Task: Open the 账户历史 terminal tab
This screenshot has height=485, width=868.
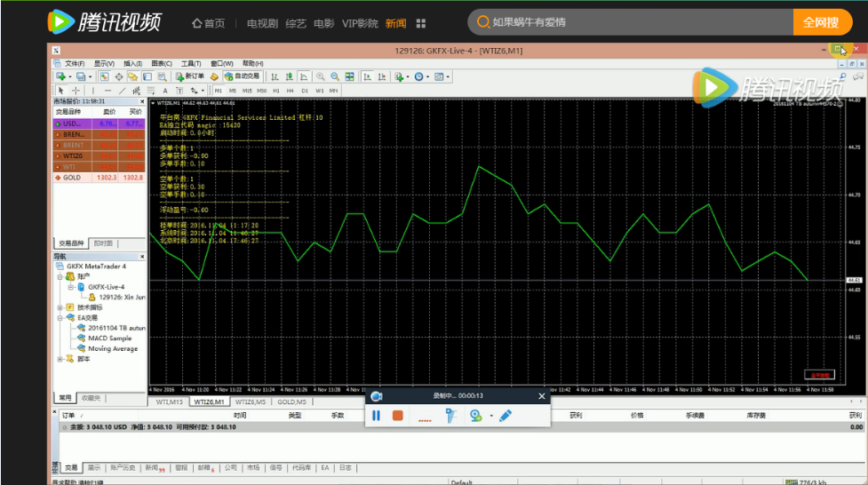Action: click(x=123, y=468)
